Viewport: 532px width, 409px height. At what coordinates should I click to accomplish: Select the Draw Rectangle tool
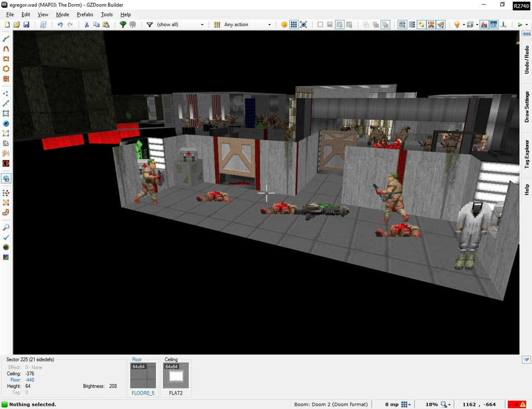click(6, 59)
